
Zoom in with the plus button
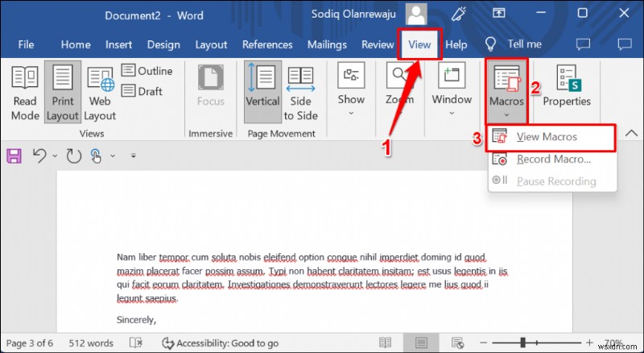coord(589,343)
